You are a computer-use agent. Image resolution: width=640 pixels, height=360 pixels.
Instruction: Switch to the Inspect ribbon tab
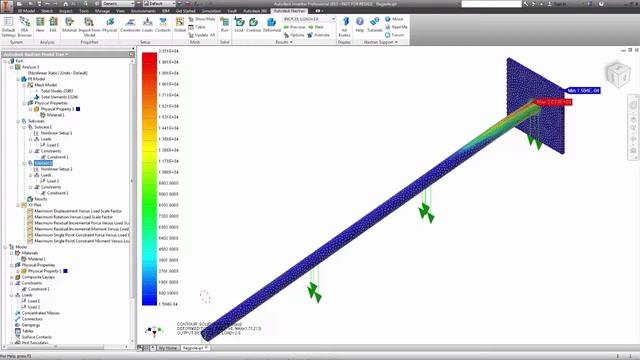tap(66, 11)
